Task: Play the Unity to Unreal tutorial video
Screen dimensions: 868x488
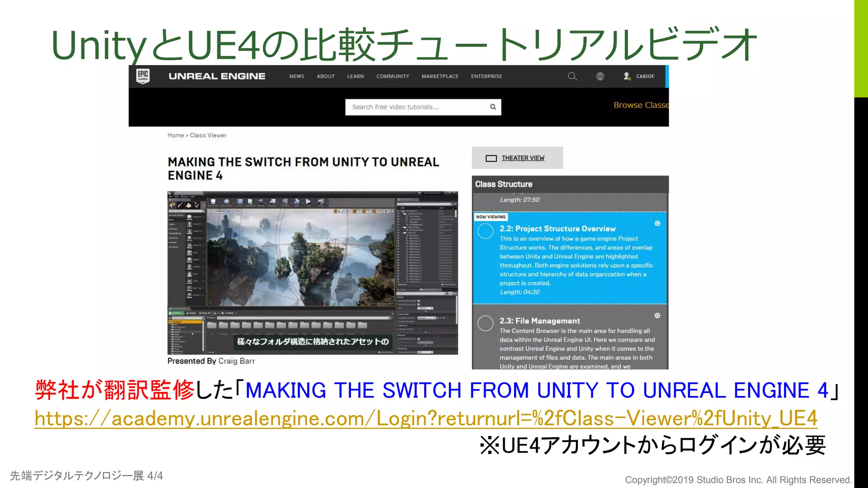Action: click(x=313, y=273)
